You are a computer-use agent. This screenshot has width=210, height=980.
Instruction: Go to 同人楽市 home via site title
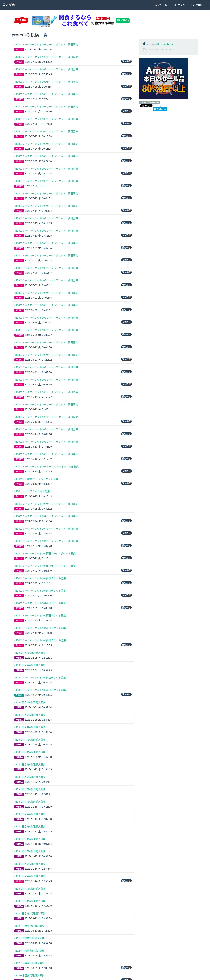click(x=9, y=5)
